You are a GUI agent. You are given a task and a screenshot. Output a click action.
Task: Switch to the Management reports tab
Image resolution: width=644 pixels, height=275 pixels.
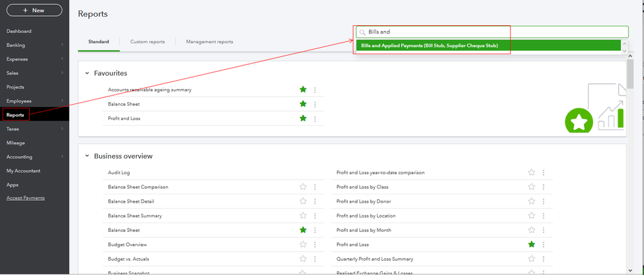[210, 41]
